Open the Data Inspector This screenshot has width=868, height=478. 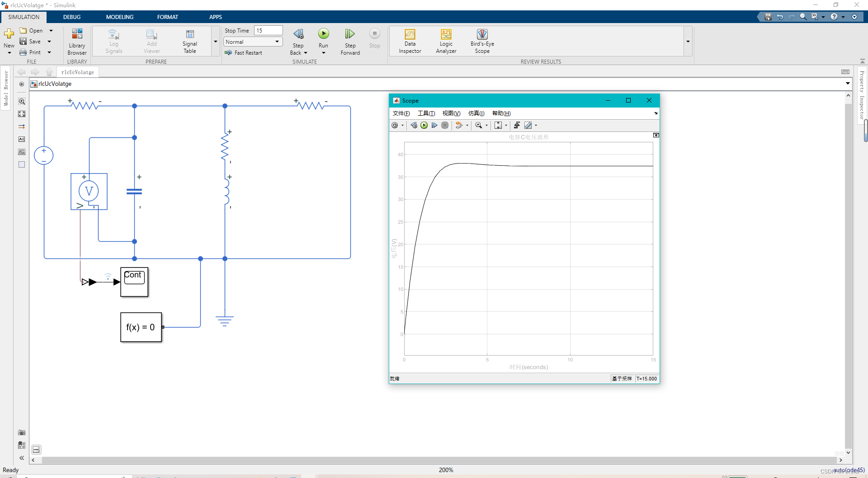click(410, 42)
